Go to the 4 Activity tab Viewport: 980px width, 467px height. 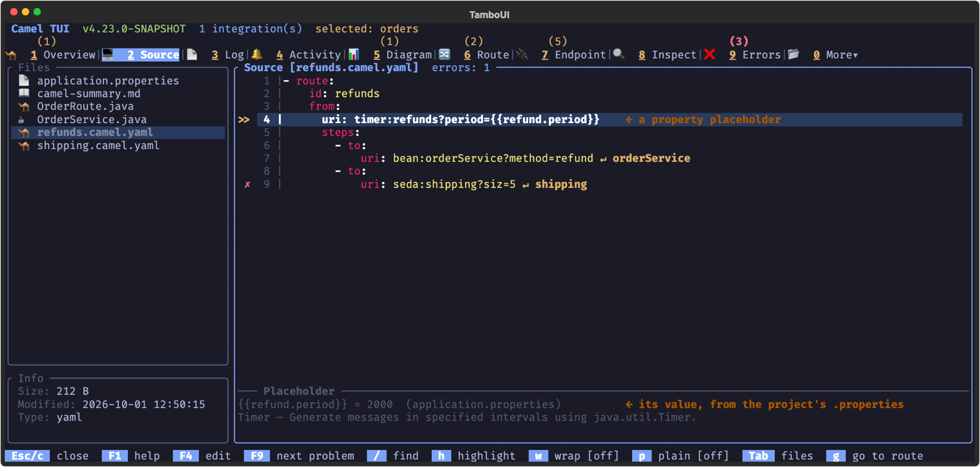pos(308,55)
